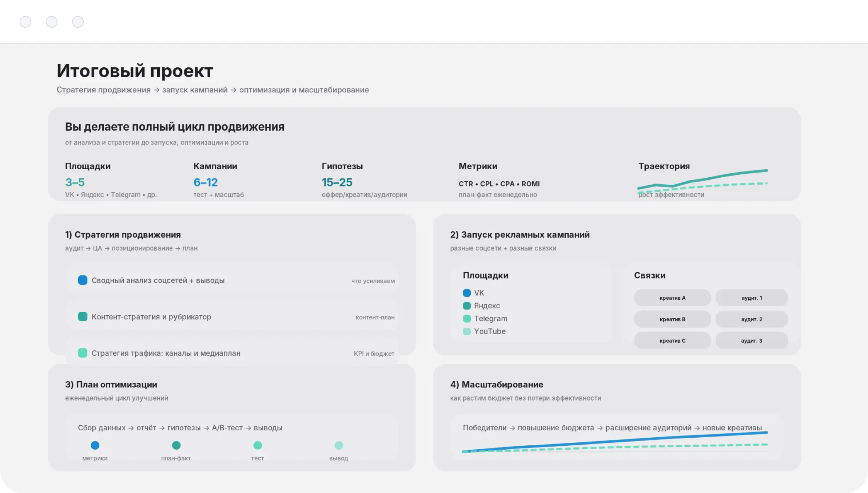Select the аудит. 3 pill
This screenshot has height=493, width=868.
tap(752, 341)
